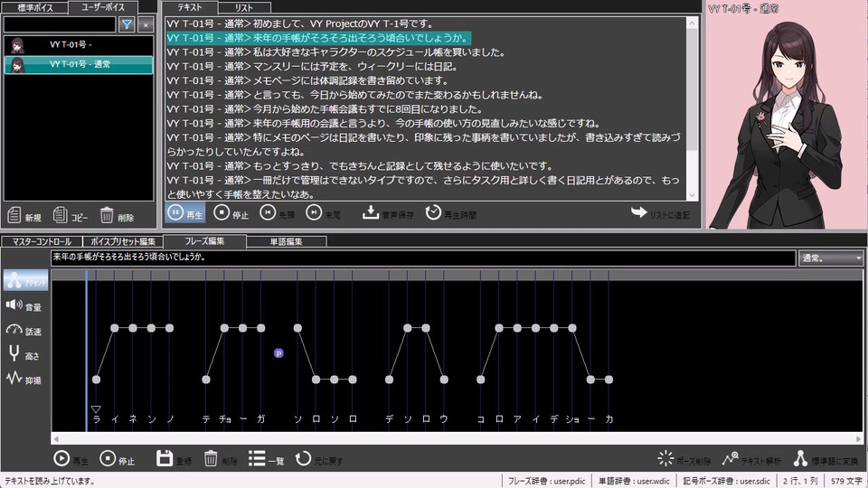Click the purple pause marker p in the graph

coord(278,353)
